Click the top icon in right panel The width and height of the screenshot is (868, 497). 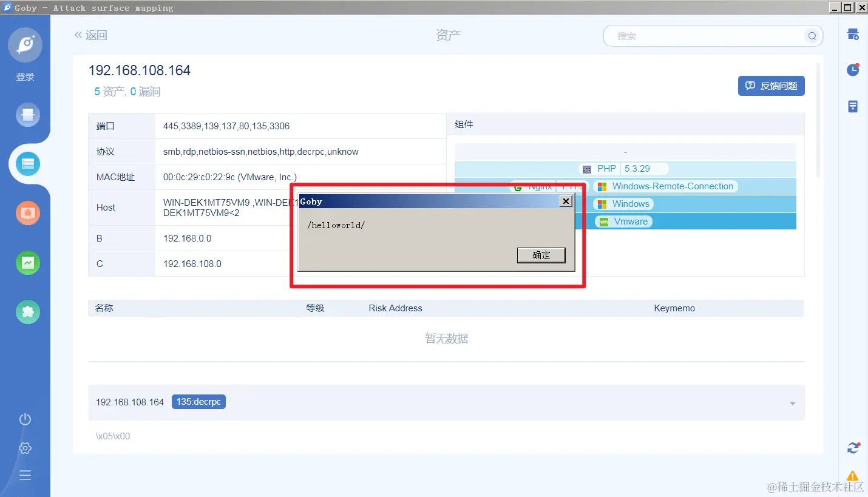pyautogui.click(x=853, y=34)
